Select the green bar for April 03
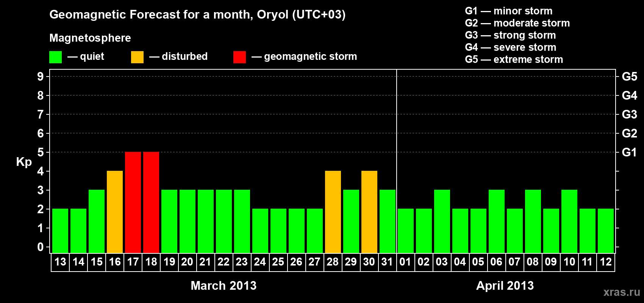This screenshot has width=644, height=303. coord(442,222)
